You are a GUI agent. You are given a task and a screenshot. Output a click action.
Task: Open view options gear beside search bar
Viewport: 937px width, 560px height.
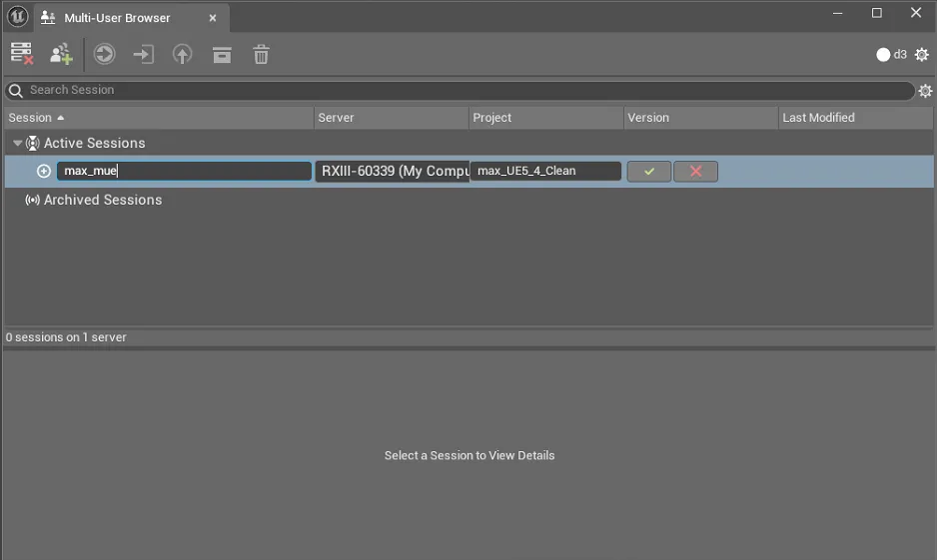(925, 91)
